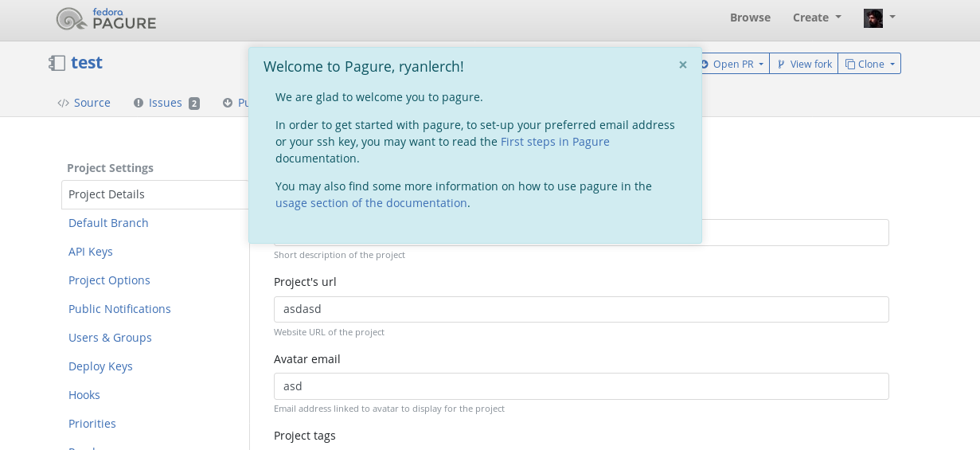Expand the Clone dropdown arrow
Image resolution: width=980 pixels, height=450 pixels.
892,65
